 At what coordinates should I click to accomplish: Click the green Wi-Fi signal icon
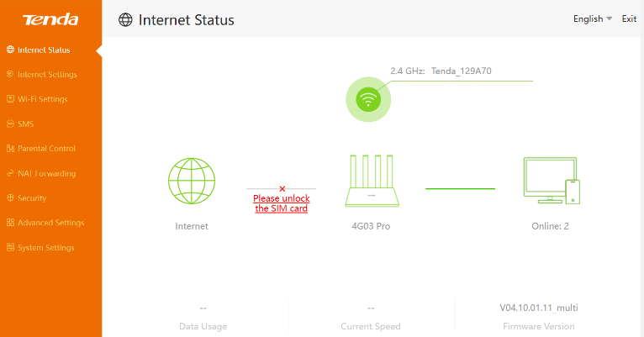pyautogui.click(x=368, y=99)
